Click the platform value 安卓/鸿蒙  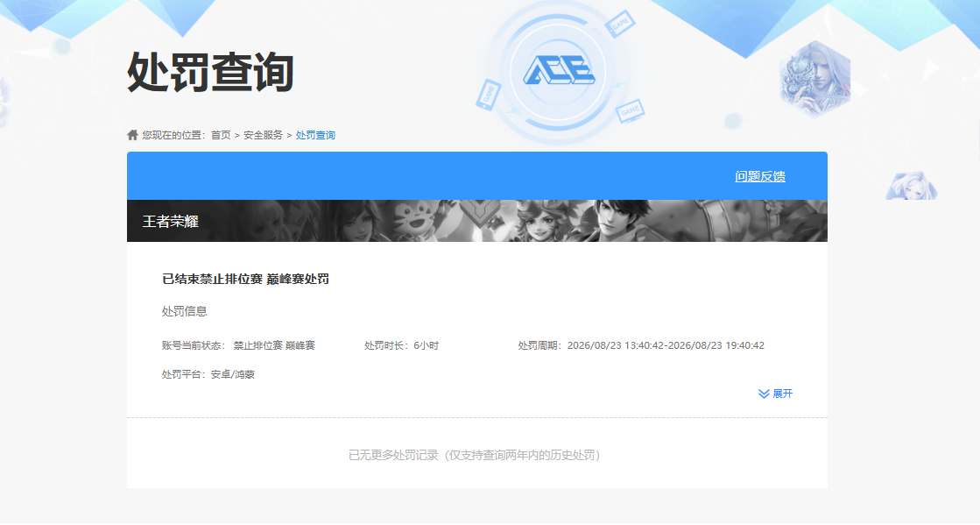pos(232,374)
